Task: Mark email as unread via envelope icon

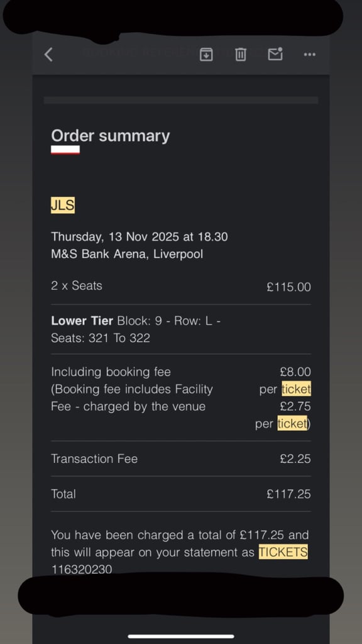Action: pos(275,54)
